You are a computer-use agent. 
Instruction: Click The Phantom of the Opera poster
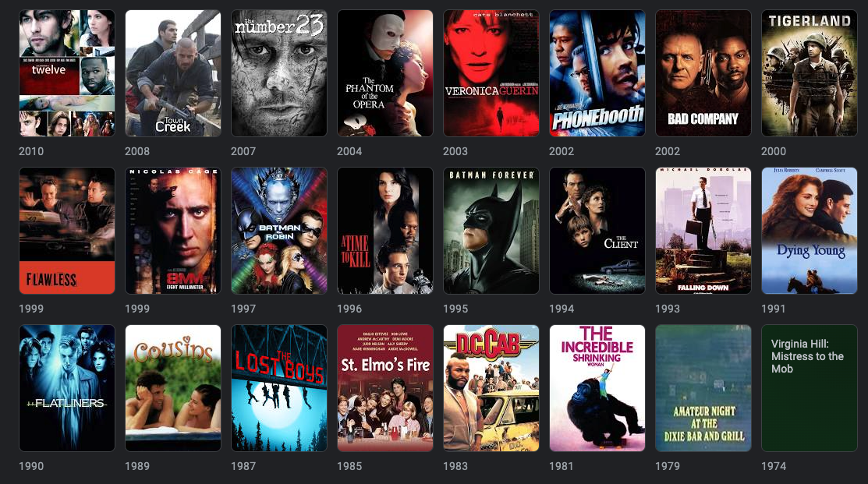pos(385,73)
